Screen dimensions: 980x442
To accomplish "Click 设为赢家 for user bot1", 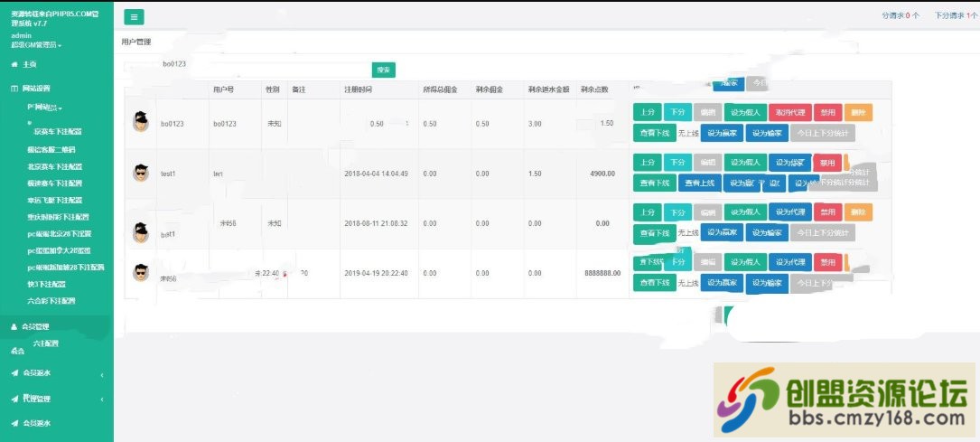I will 722,232.
